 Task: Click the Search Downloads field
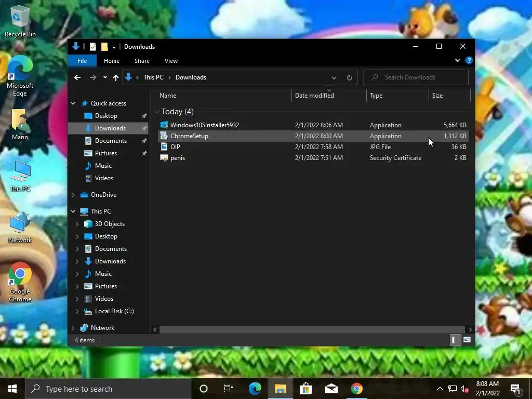416,77
